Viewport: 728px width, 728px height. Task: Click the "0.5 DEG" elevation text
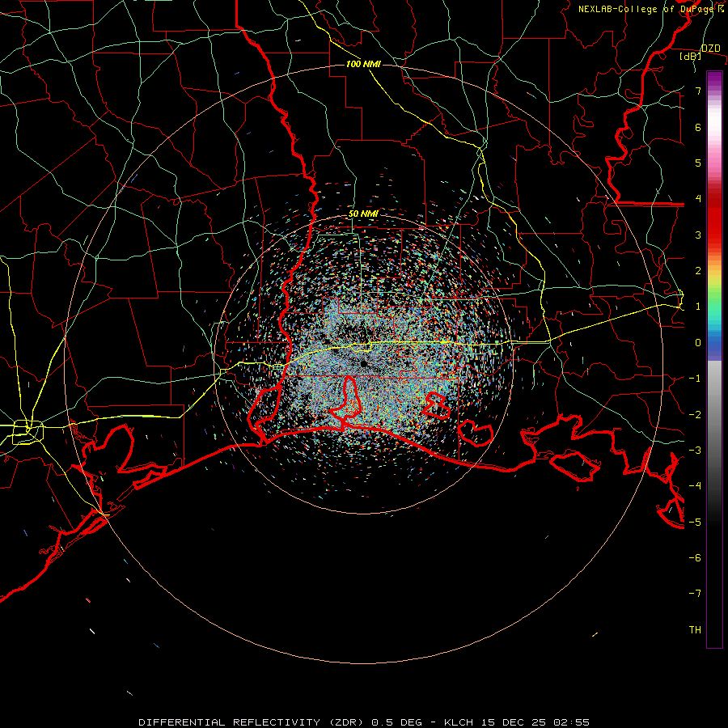click(x=396, y=722)
